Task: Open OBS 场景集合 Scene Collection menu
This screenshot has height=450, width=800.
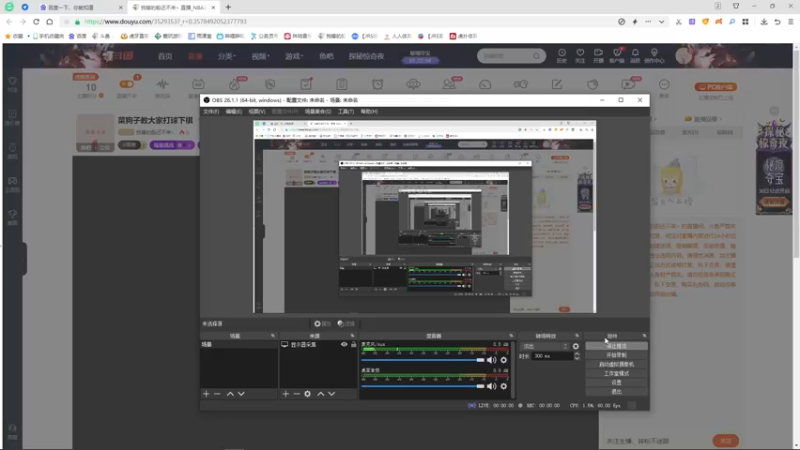Action: pos(318,111)
